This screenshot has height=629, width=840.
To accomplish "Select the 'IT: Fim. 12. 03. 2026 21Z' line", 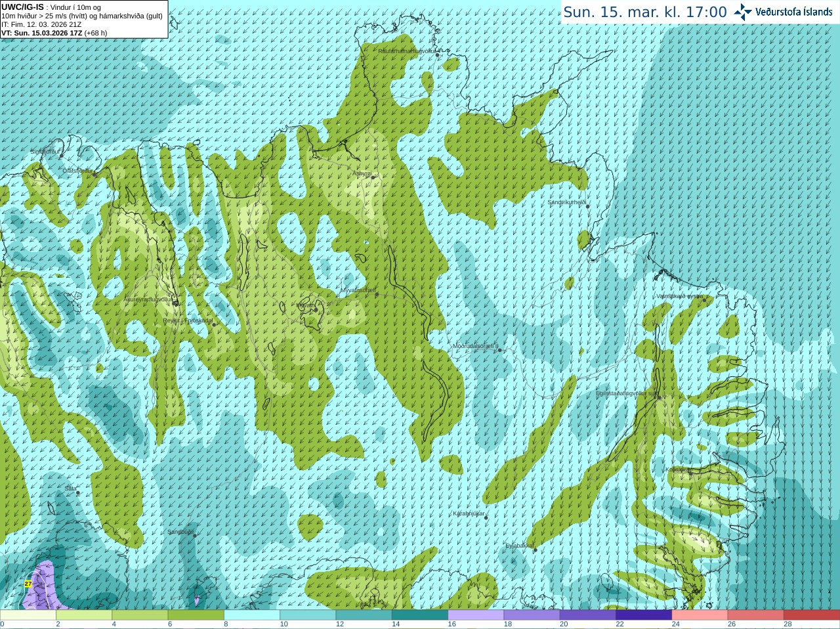I will click(x=41, y=24).
